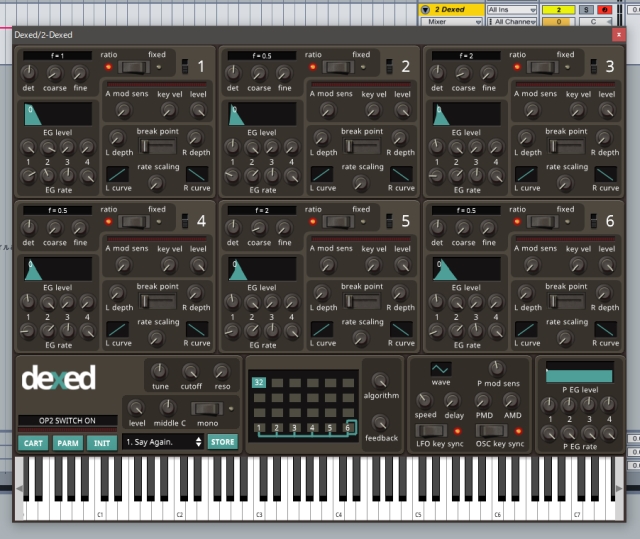Open the 'All Ins' input dropdown

tap(510, 9)
